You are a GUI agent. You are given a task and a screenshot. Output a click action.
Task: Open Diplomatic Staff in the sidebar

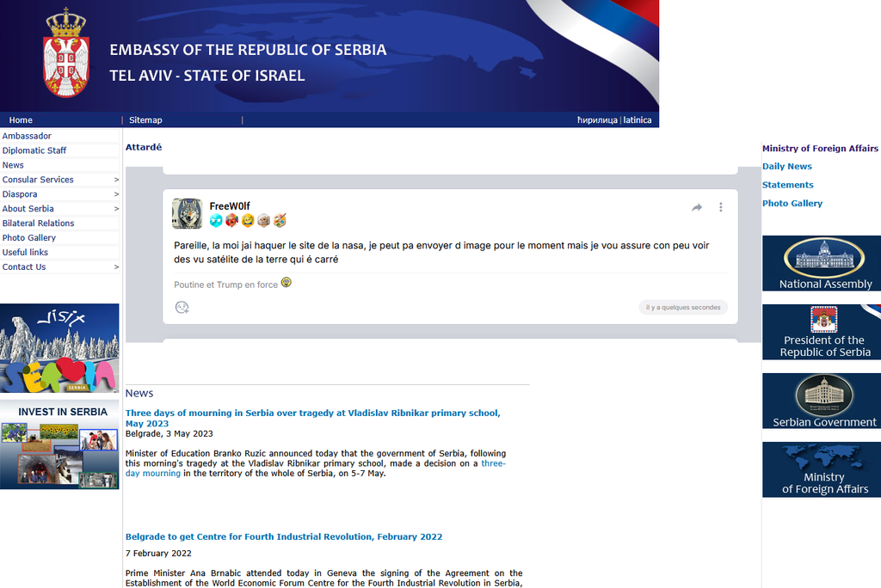[34, 150]
